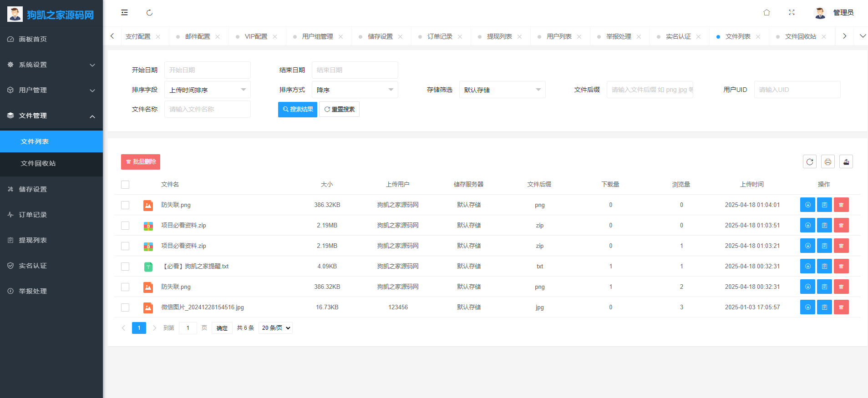The width and height of the screenshot is (868, 398).
Task: Toggle fullscreen icon in the top bar
Action: coord(792,13)
